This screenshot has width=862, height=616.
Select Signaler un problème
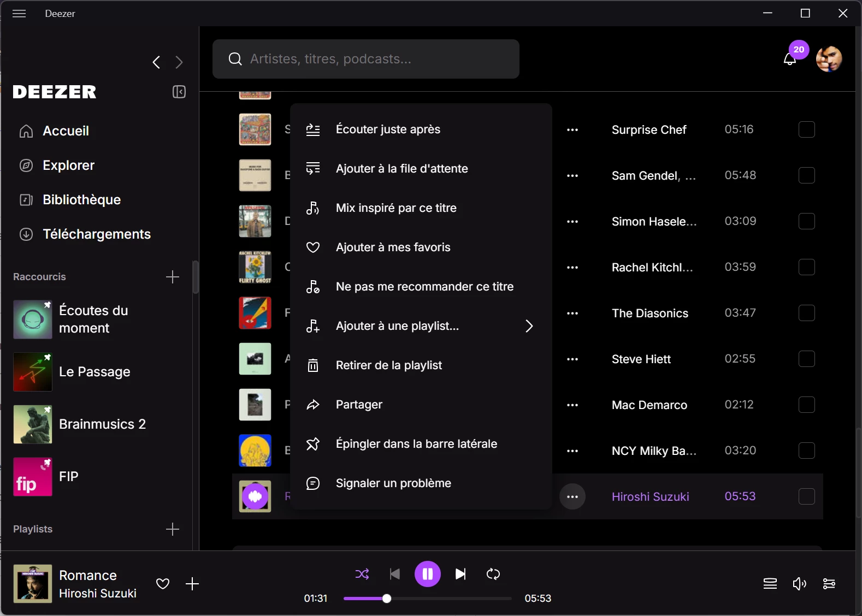(421, 483)
